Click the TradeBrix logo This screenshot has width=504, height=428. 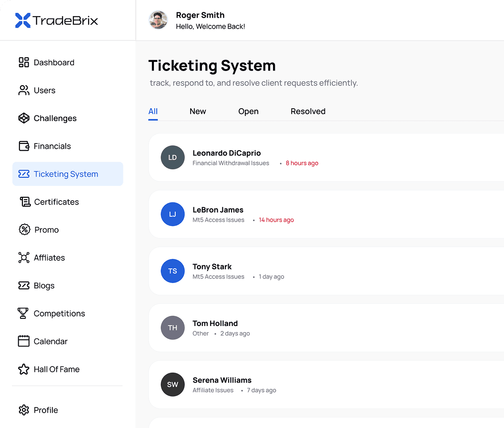[x=57, y=20]
